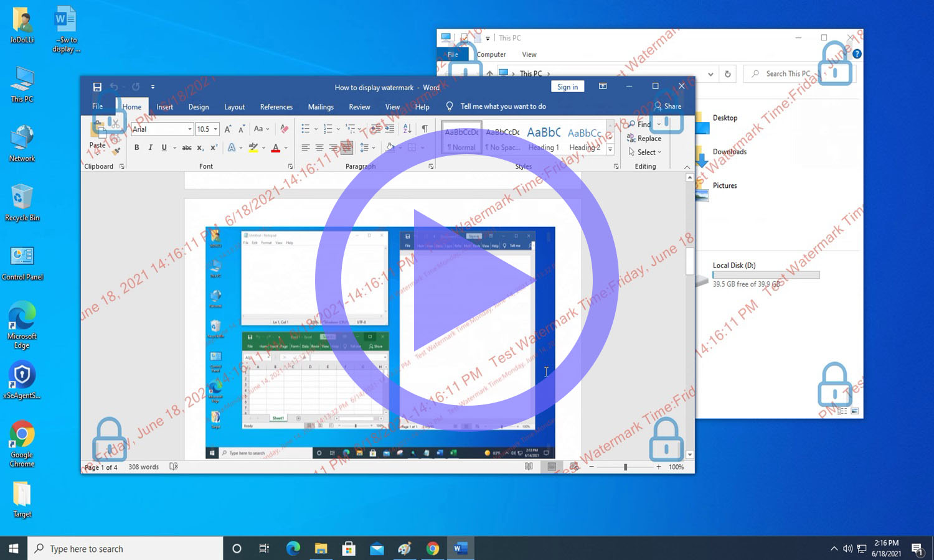Click the Sort A-Z icon

pyautogui.click(x=407, y=129)
